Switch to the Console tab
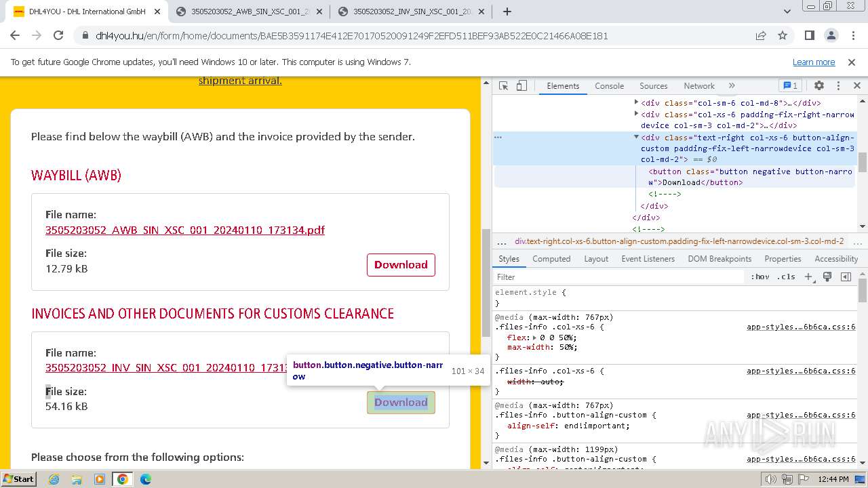This screenshot has height=488, width=868. point(609,86)
